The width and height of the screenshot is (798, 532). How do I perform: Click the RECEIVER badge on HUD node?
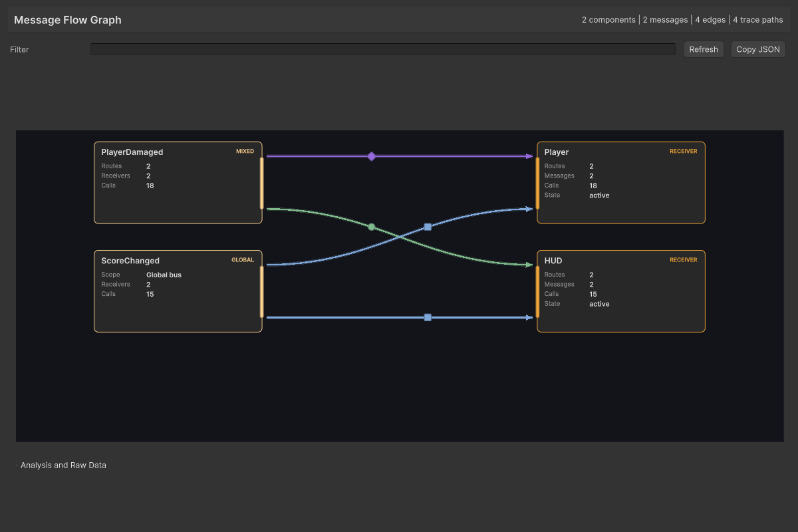(x=684, y=260)
